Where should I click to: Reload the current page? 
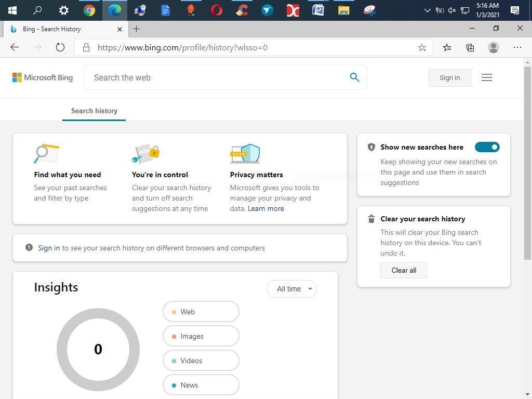click(x=60, y=47)
